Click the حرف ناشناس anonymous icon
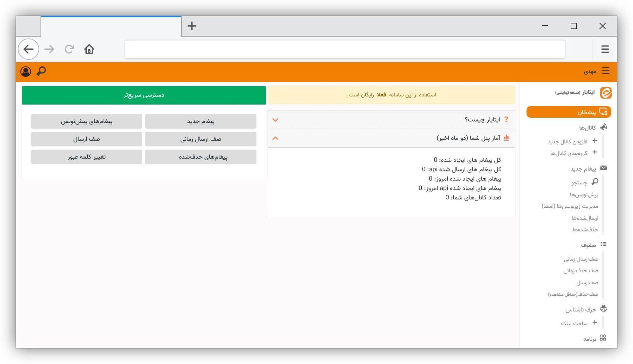The image size is (633, 364). coord(603,309)
